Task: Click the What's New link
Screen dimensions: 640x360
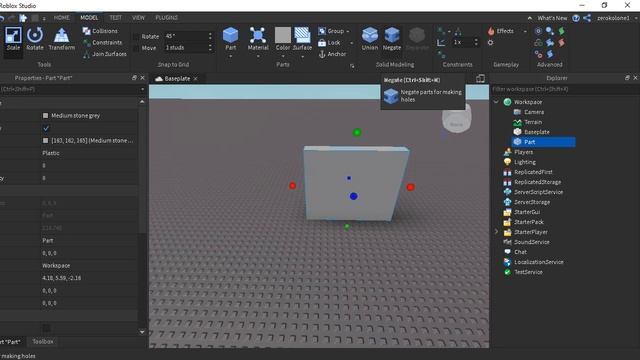Action: pos(552,18)
